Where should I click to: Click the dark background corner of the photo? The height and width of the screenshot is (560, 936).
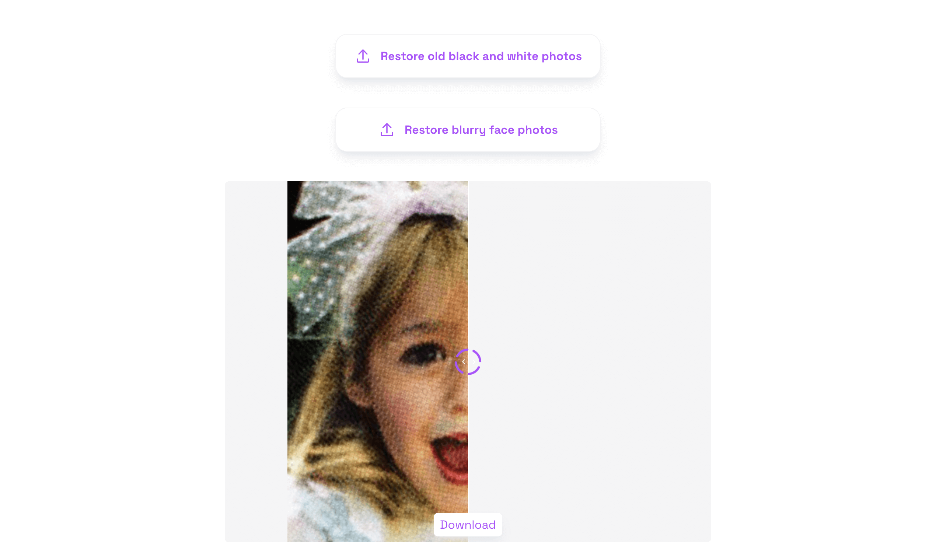tap(296, 211)
